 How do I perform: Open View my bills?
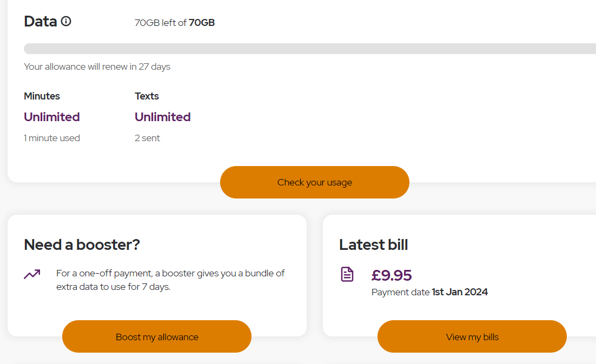[x=472, y=336]
